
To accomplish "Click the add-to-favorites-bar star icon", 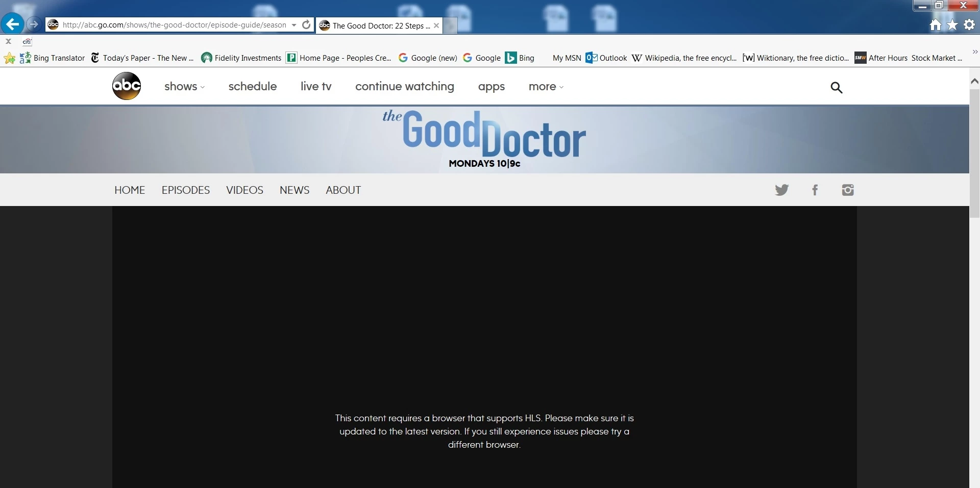I will 9,58.
